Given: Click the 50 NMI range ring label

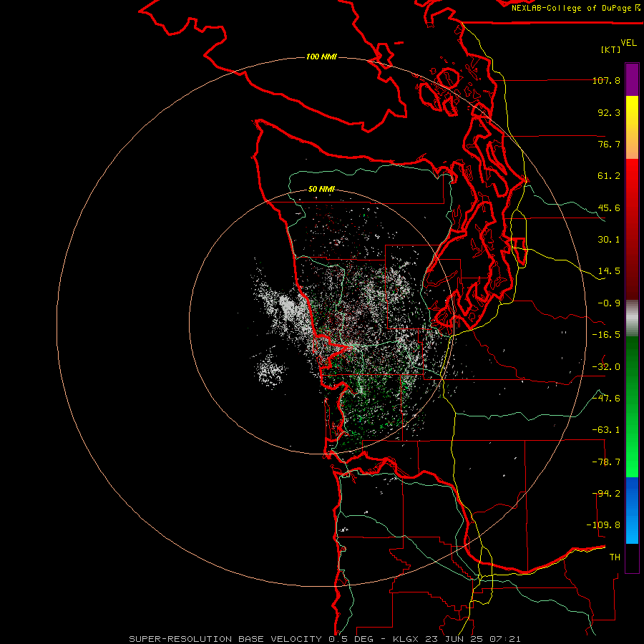Looking at the screenshot, I should click(321, 189).
